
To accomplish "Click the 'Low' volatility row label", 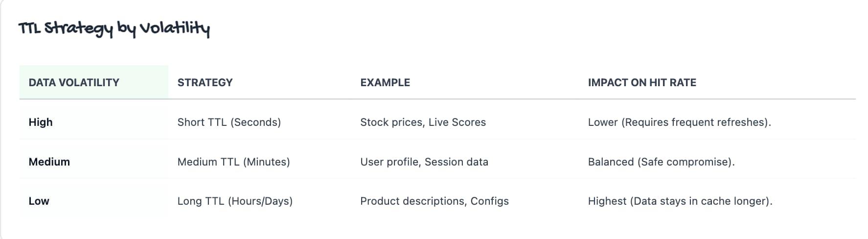I will [39, 201].
